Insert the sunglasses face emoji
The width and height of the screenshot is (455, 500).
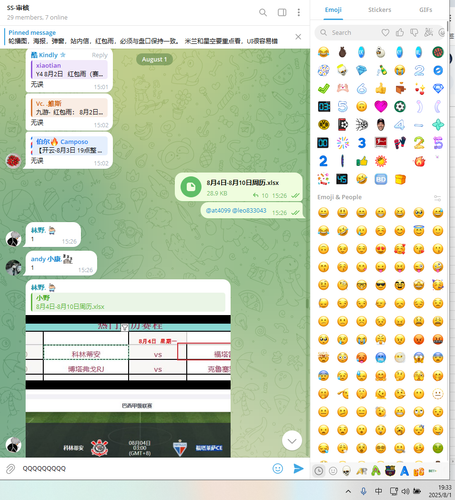tap(381, 285)
